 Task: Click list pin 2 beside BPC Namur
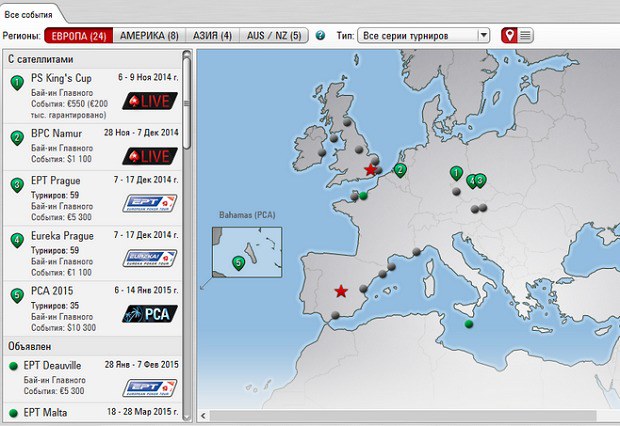tap(17, 138)
